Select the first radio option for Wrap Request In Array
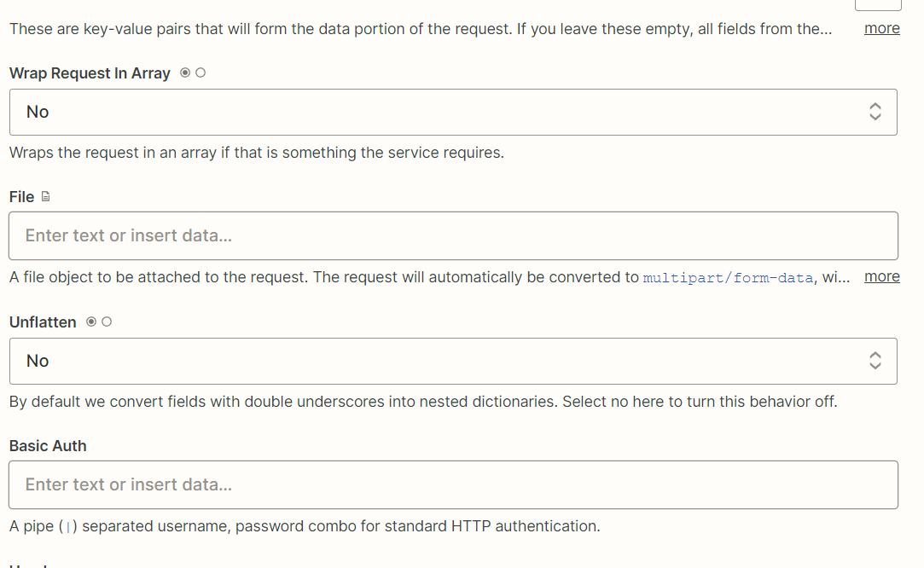The height and width of the screenshot is (568, 924). click(185, 73)
